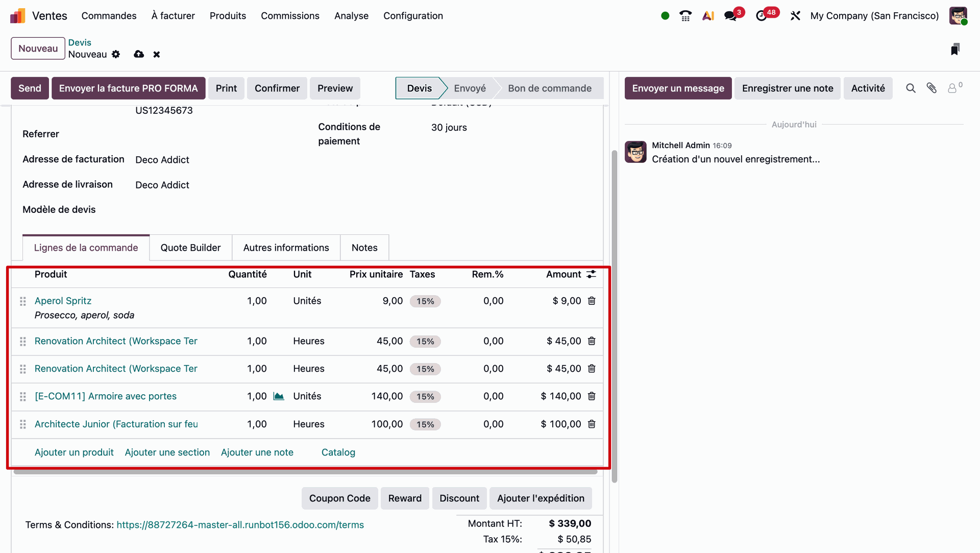
Task: Open forecast chart icon on Armoire line
Action: [x=279, y=396]
